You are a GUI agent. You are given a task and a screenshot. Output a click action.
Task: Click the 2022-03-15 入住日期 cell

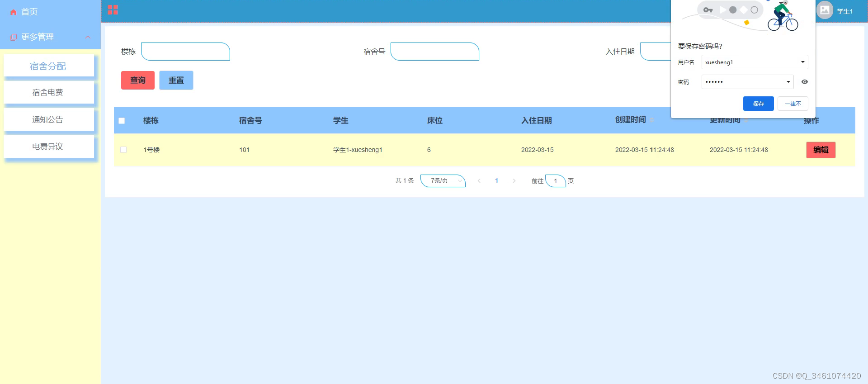coord(537,150)
